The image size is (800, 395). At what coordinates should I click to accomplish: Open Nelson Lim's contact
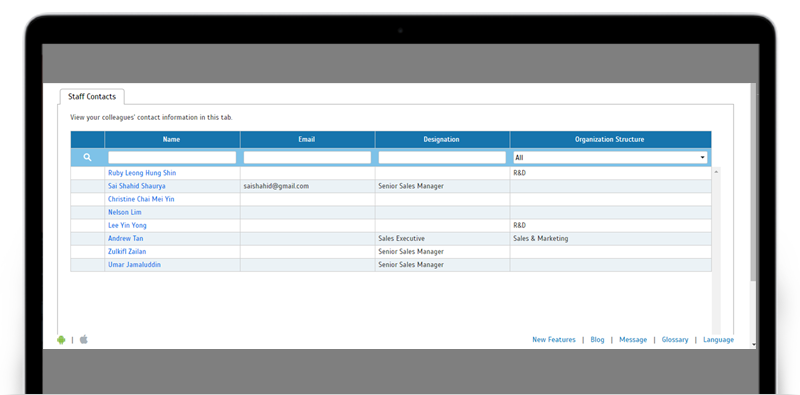tap(125, 212)
